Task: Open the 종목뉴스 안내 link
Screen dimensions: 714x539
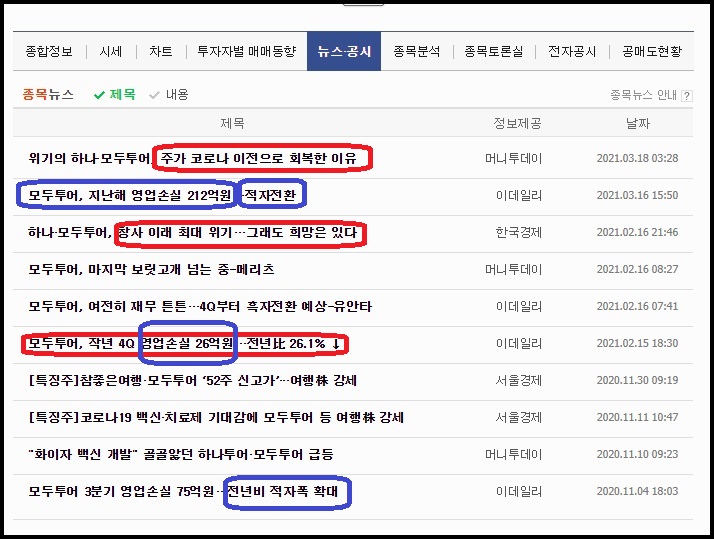Action: point(643,95)
